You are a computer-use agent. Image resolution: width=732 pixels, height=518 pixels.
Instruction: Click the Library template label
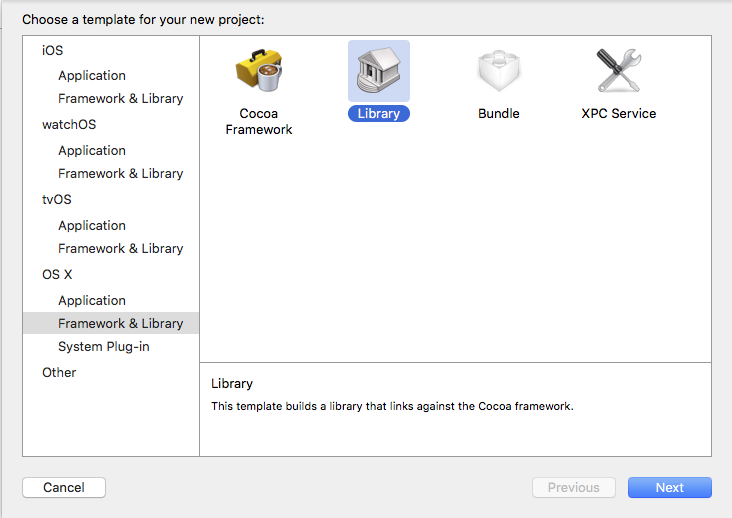(378, 113)
